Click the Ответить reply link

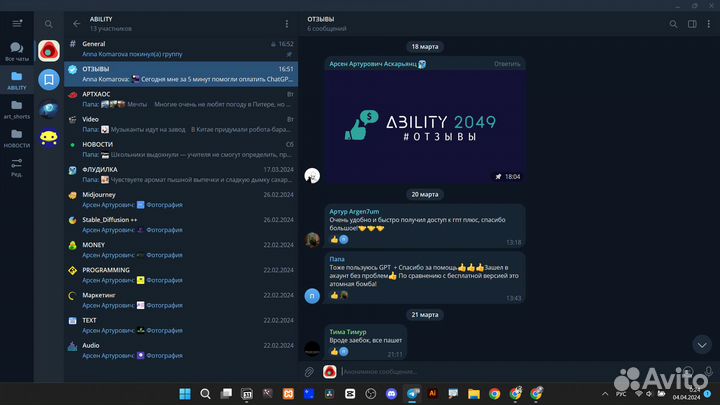pyautogui.click(x=507, y=64)
